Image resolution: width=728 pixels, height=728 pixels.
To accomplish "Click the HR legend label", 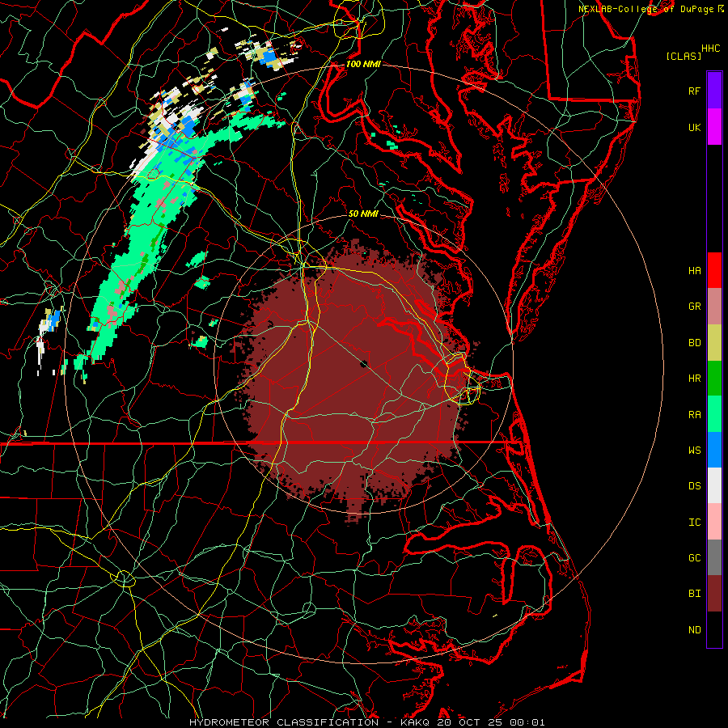I will 694,379.
